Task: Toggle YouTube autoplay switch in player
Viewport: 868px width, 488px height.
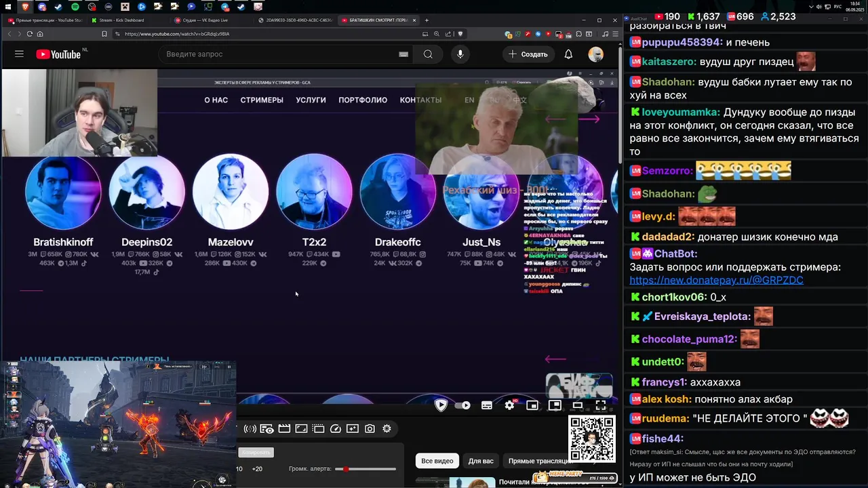Action: (462, 405)
